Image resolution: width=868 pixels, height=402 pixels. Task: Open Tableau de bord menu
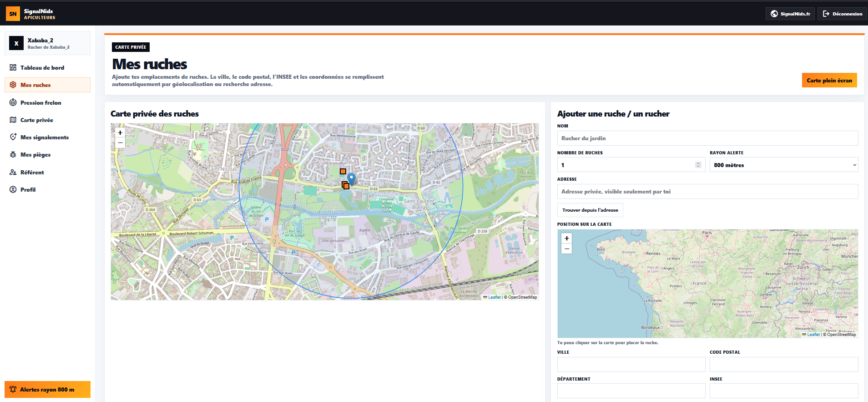(x=47, y=67)
